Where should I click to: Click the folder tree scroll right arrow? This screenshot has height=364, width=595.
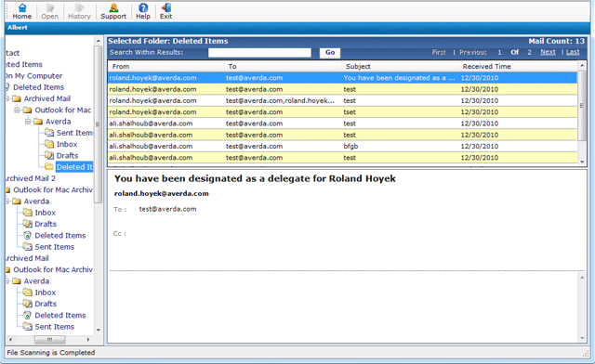[x=88, y=339]
